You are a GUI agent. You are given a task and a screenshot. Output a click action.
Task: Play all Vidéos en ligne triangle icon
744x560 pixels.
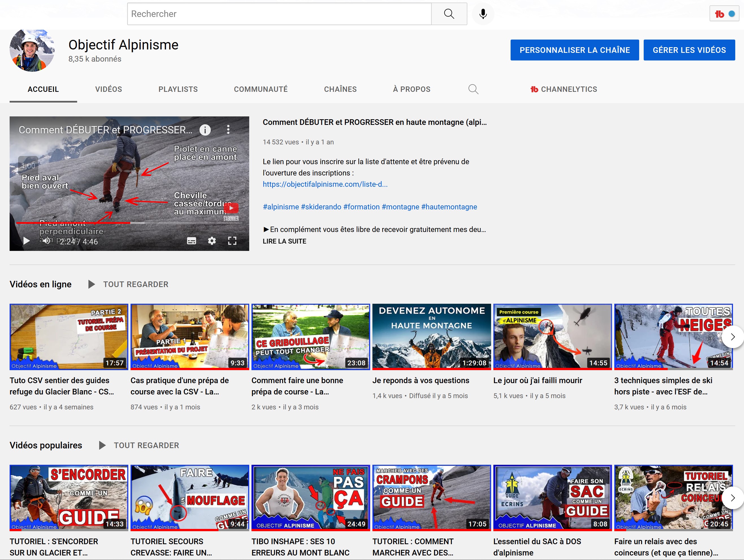tap(91, 284)
